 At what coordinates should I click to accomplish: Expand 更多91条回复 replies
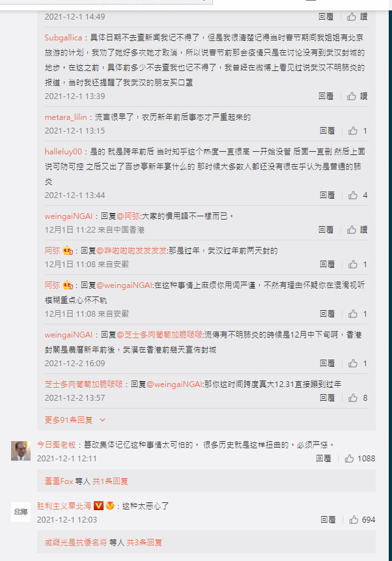coord(68,420)
